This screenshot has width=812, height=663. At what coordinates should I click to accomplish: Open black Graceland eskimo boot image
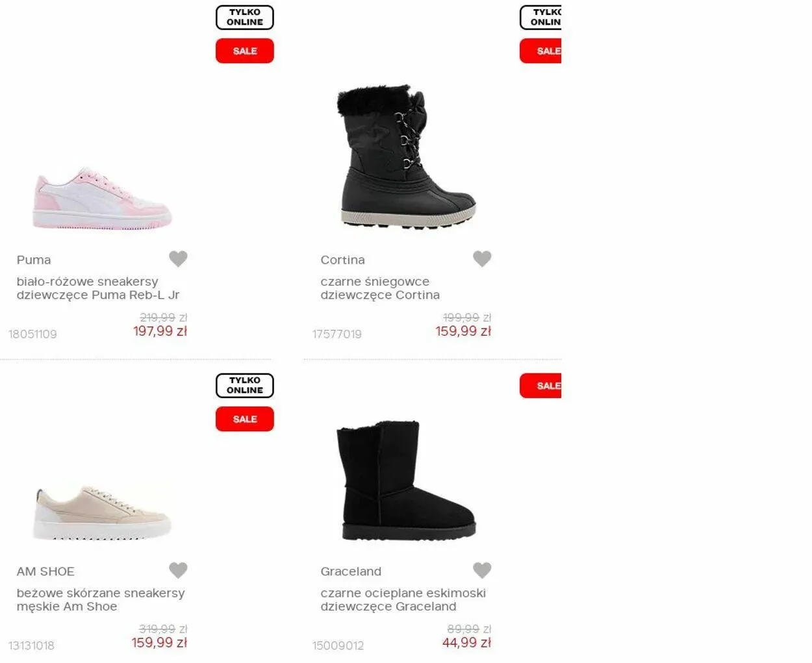(x=407, y=481)
